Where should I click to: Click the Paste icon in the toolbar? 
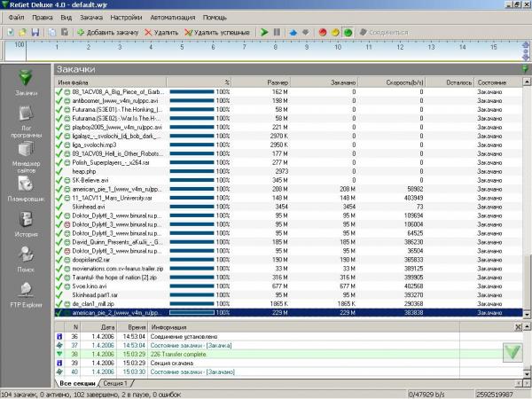[x=65, y=32]
